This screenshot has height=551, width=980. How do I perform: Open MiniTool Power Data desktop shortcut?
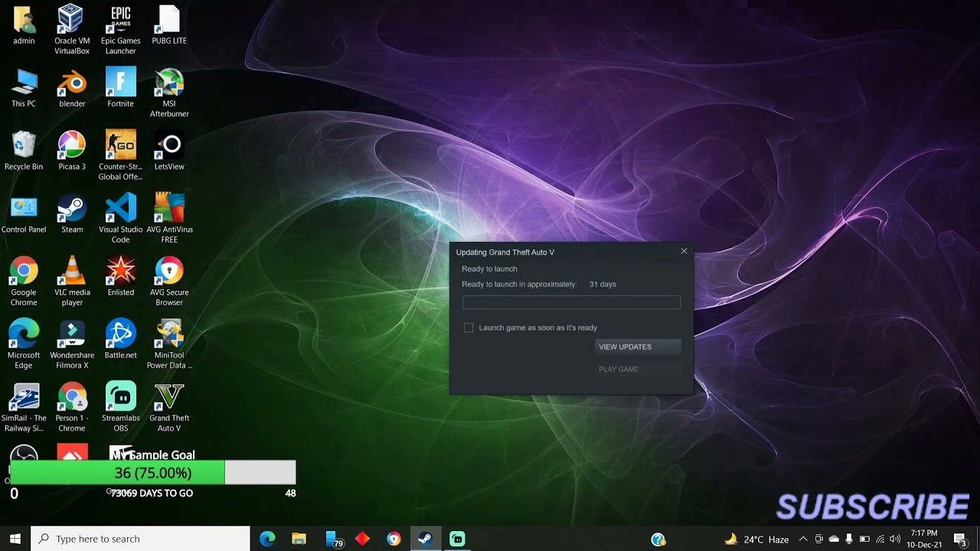169,344
